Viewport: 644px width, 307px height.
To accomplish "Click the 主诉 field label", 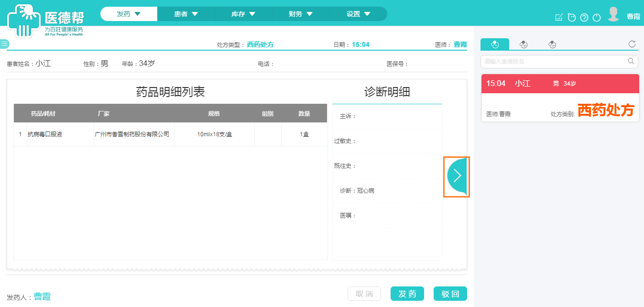I will pyautogui.click(x=348, y=116).
